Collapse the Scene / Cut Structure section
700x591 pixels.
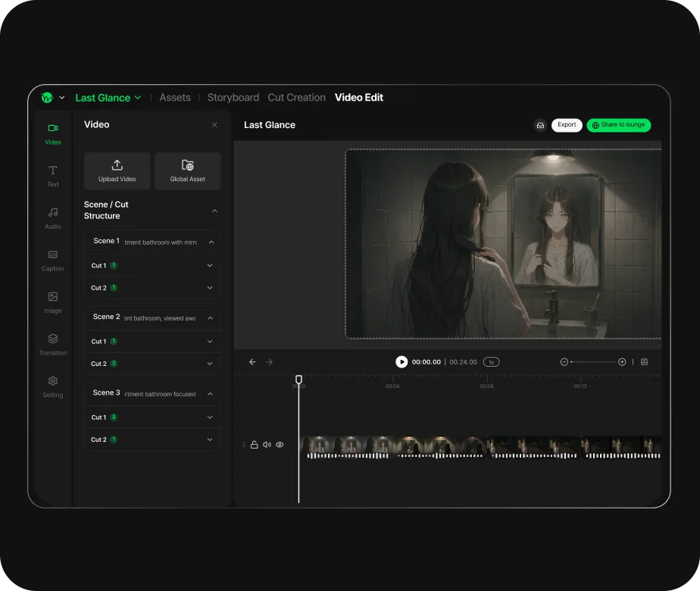214,211
